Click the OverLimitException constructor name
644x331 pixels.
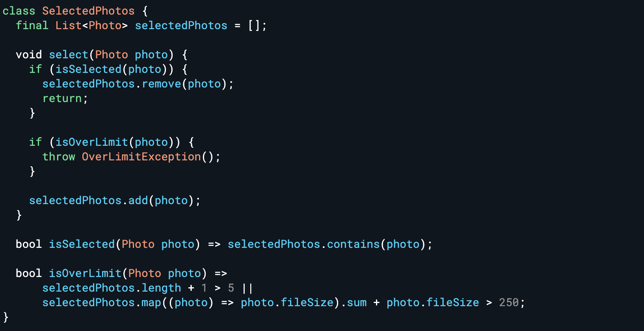141,157
